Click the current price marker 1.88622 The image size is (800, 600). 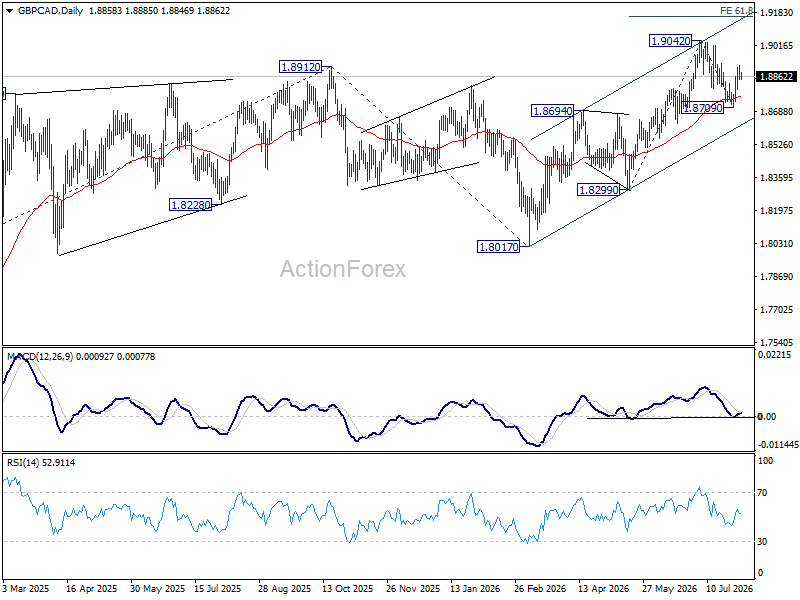click(x=777, y=77)
